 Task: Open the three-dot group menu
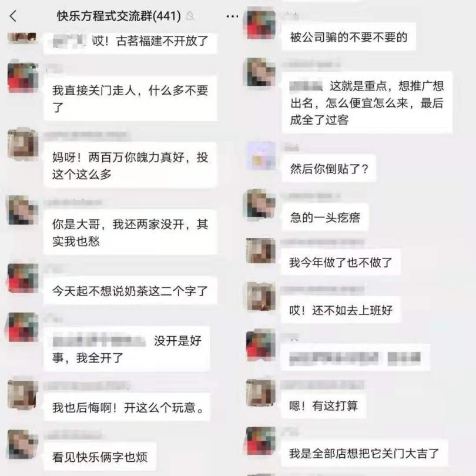pos(232,16)
